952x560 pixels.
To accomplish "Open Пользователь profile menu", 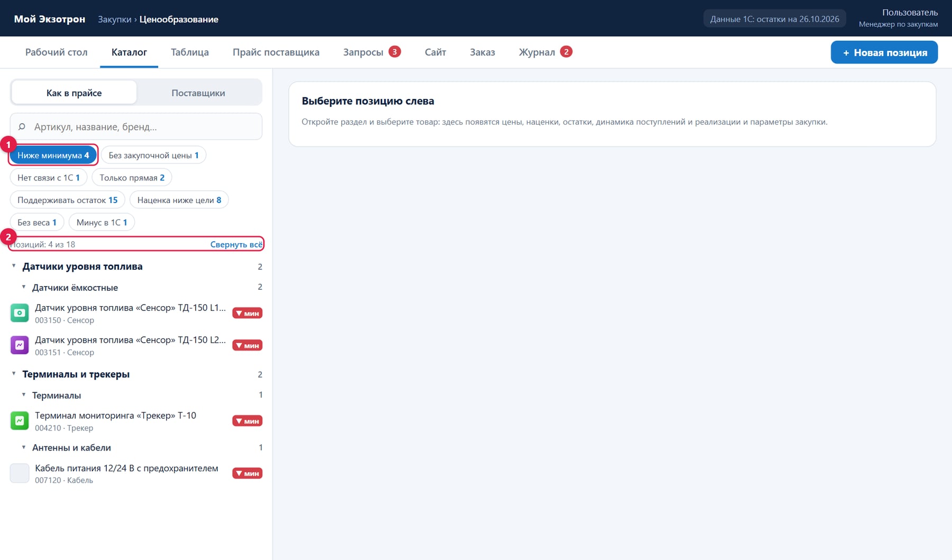I will (x=898, y=18).
